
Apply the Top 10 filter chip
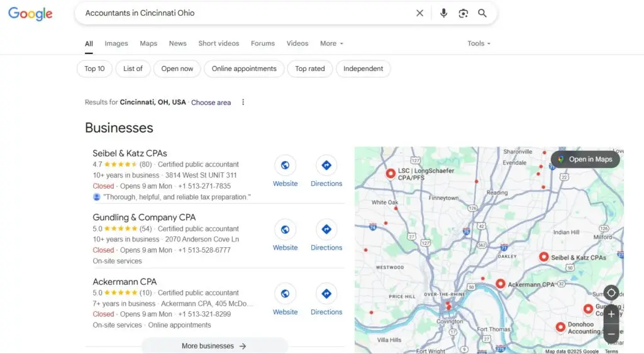(x=94, y=69)
